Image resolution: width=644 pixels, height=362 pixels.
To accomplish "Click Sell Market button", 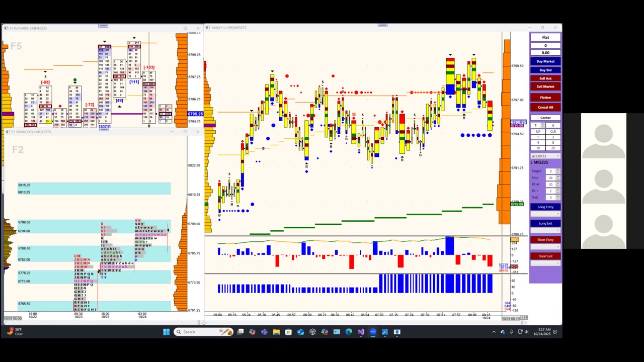I will coord(545,86).
